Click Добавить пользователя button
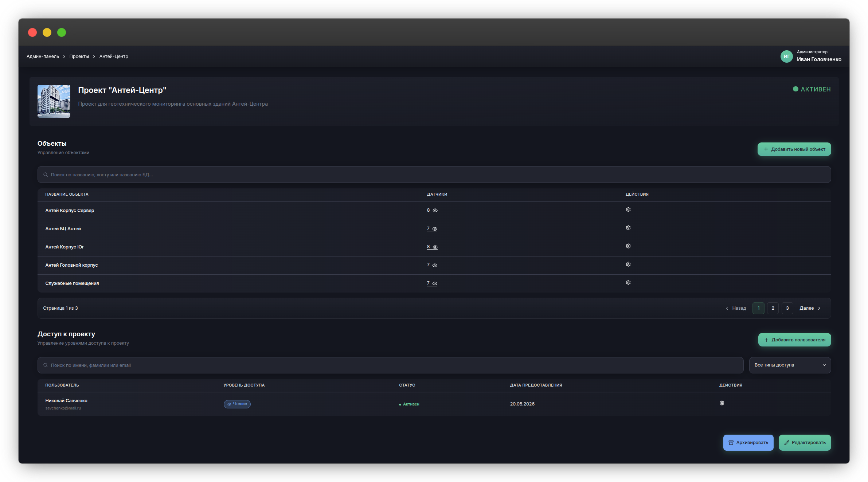 795,340
